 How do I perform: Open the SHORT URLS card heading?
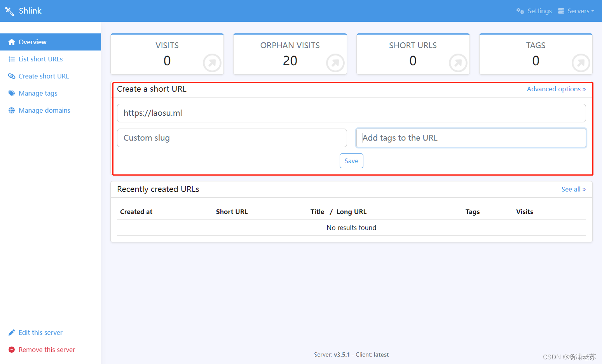click(413, 45)
